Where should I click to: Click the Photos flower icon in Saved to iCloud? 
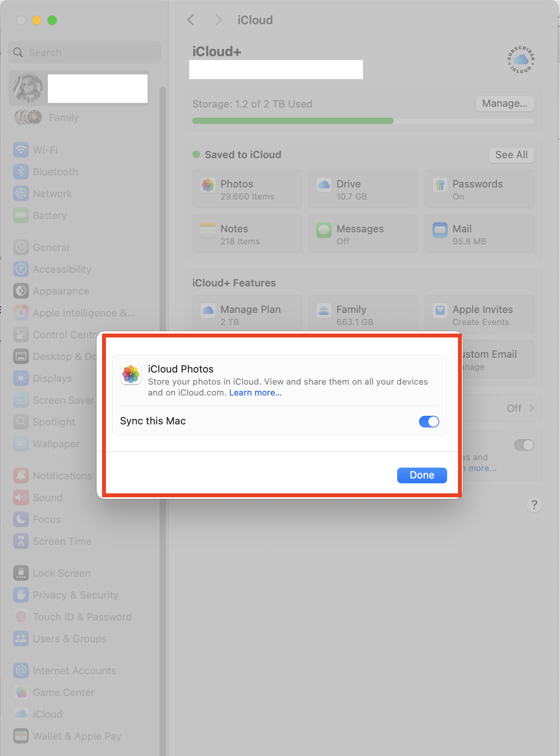point(208,185)
